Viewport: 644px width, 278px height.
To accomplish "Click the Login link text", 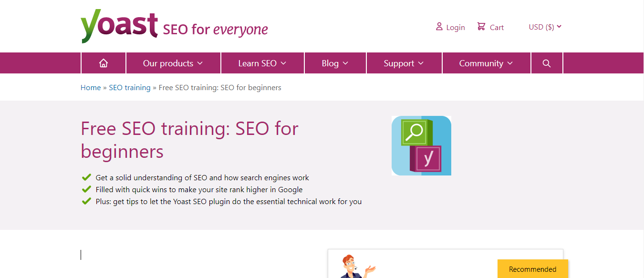I will pos(456,28).
